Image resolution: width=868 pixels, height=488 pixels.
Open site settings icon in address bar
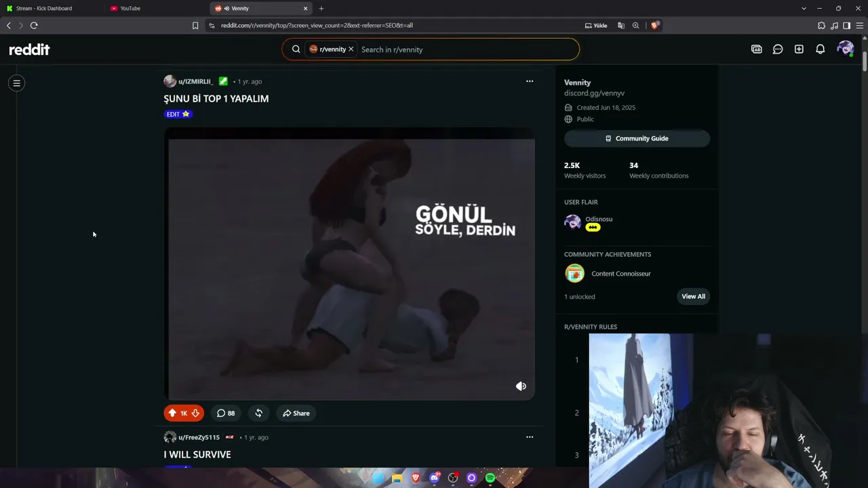click(212, 26)
